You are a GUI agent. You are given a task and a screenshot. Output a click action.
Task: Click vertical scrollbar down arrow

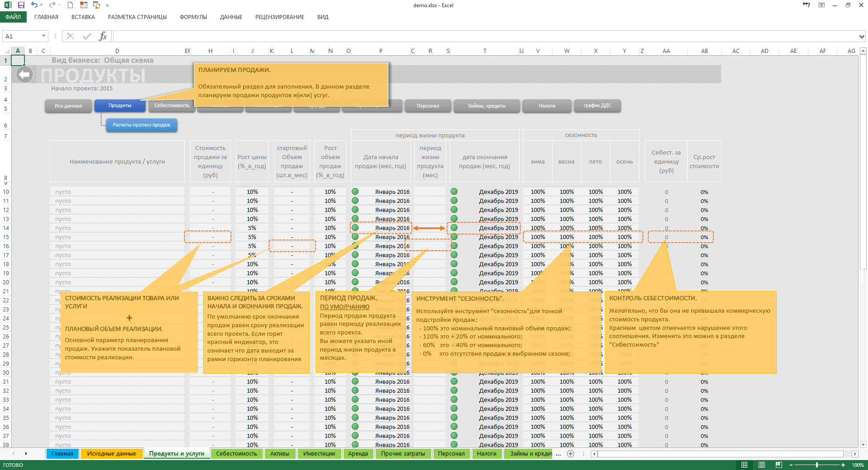(863, 445)
